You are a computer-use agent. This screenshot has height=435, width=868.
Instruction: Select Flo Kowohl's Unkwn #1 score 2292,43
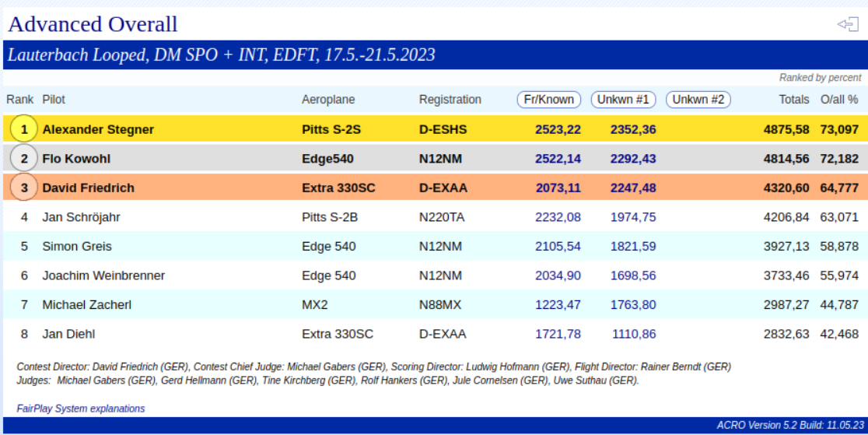coord(632,159)
